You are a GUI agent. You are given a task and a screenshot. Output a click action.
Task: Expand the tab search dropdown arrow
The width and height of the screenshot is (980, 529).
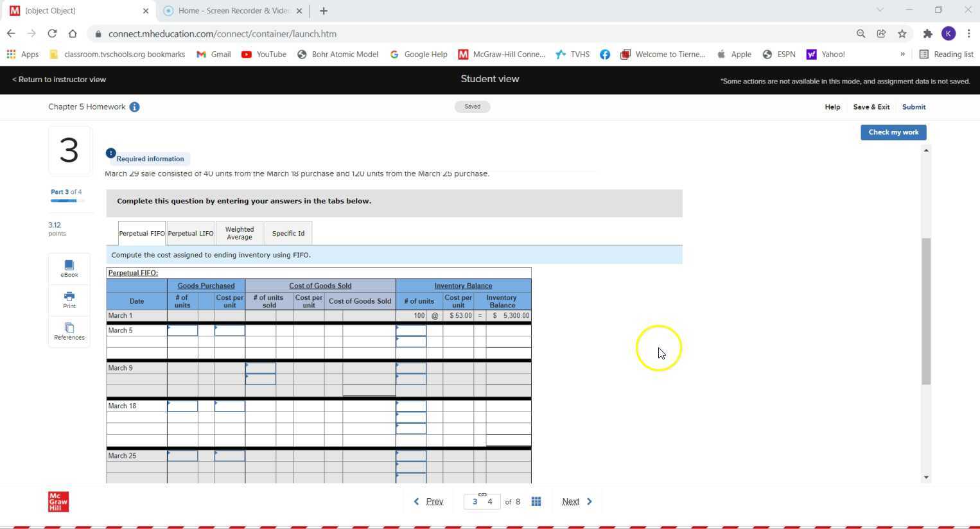[x=880, y=10]
